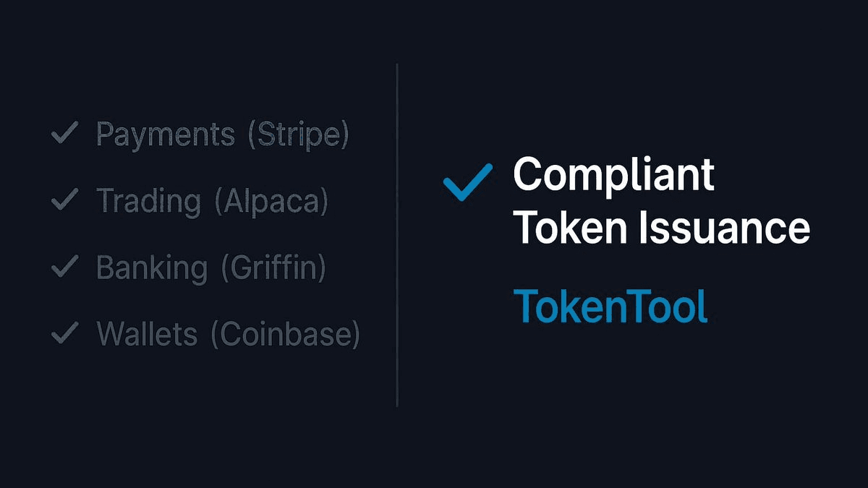Select the checkmark beside Banking

64,267
